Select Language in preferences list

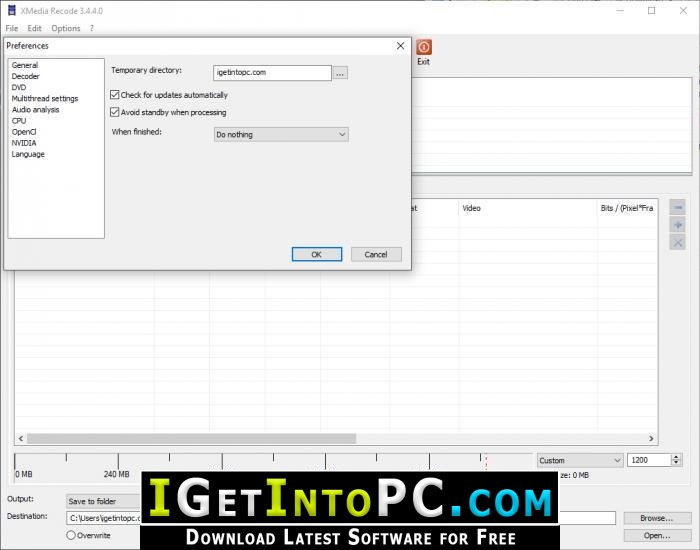pos(28,154)
